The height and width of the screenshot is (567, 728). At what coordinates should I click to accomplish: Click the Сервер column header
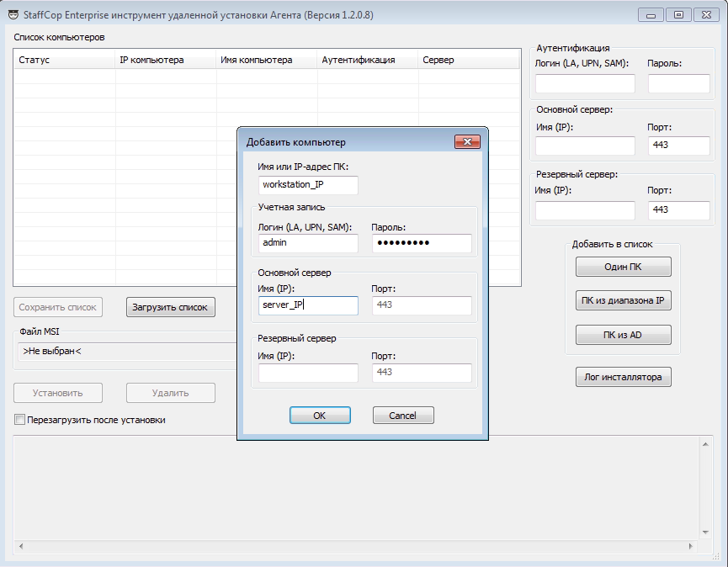click(x=469, y=61)
